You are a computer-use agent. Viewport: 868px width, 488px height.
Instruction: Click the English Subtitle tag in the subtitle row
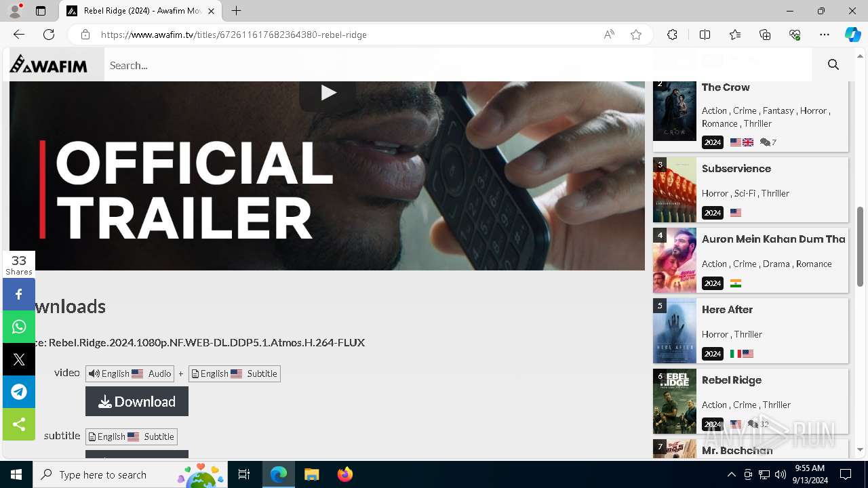click(132, 436)
